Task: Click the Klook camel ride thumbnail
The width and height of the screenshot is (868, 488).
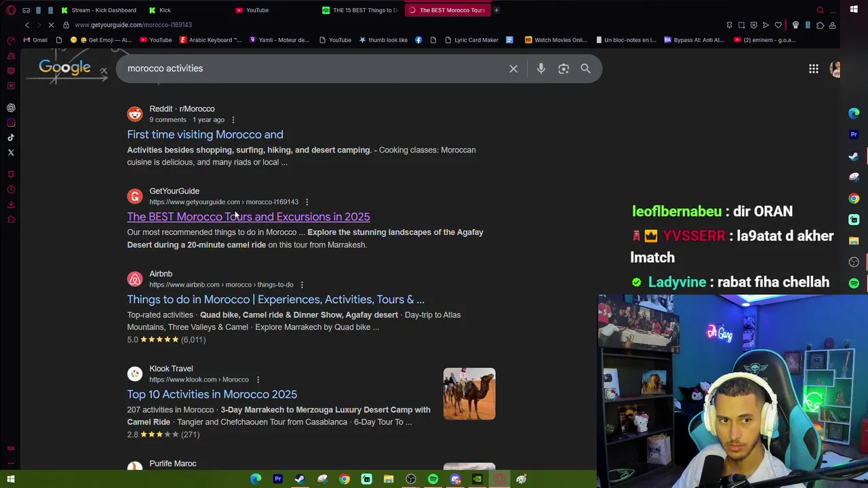Action: [469, 394]
